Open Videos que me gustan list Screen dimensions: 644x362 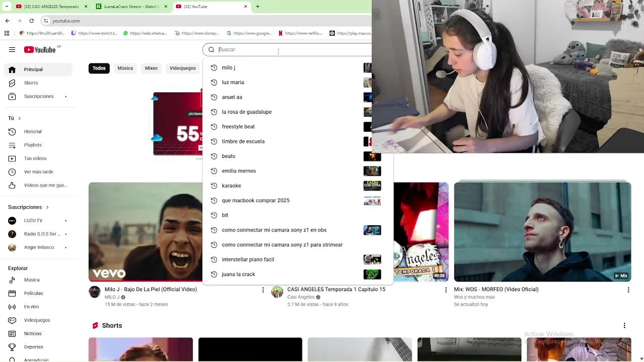[38, 185]
